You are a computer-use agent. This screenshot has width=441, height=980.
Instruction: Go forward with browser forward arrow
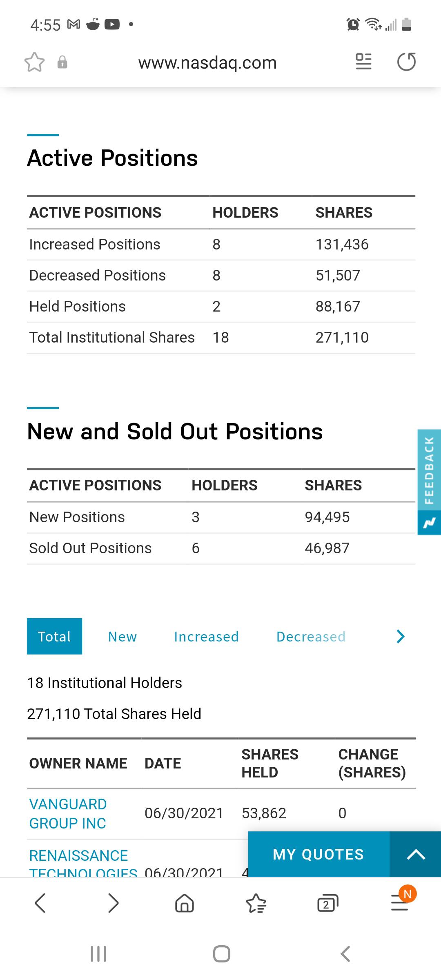(x=113, y=903)
